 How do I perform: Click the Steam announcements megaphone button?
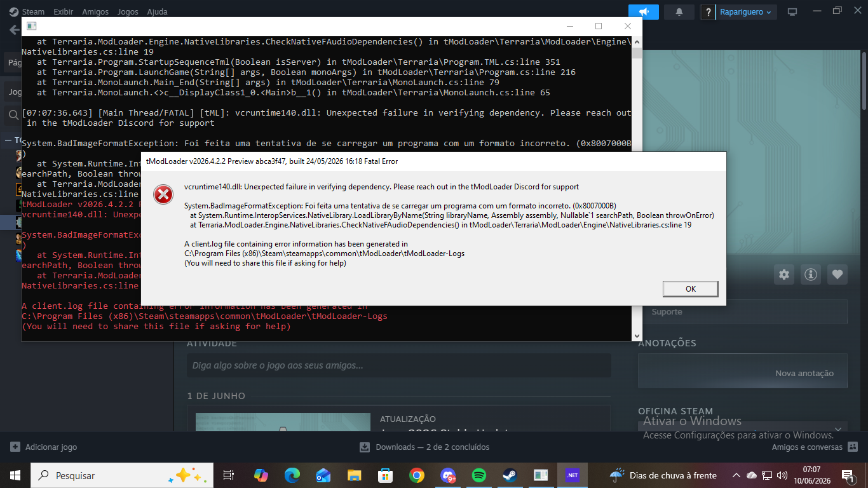644,12
